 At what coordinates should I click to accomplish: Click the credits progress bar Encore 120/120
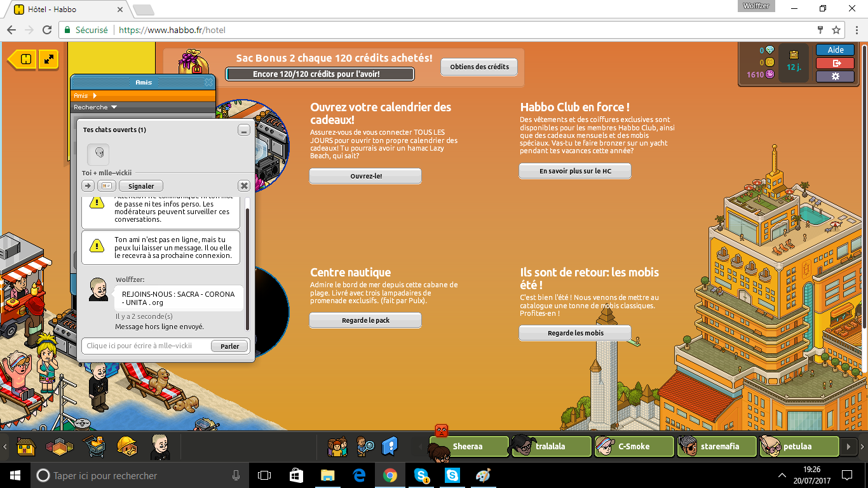point(320,74)
